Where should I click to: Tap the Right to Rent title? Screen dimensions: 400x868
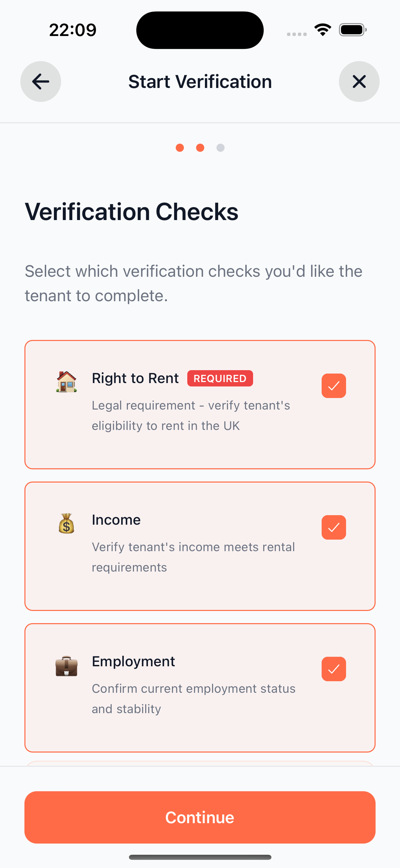click(135, 378)
